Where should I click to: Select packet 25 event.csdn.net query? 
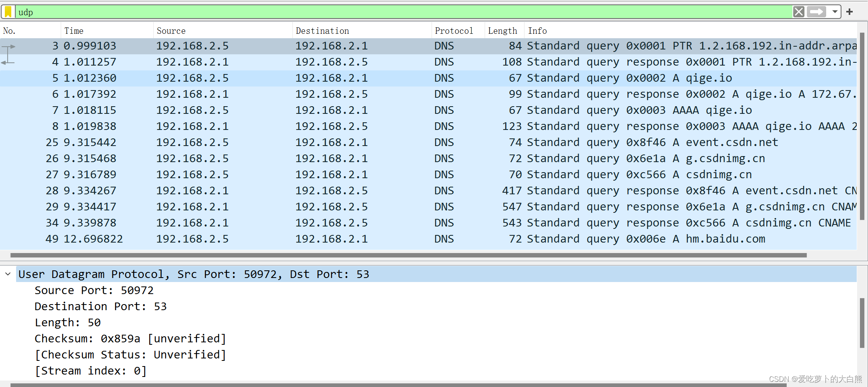[x=428, y=142]
